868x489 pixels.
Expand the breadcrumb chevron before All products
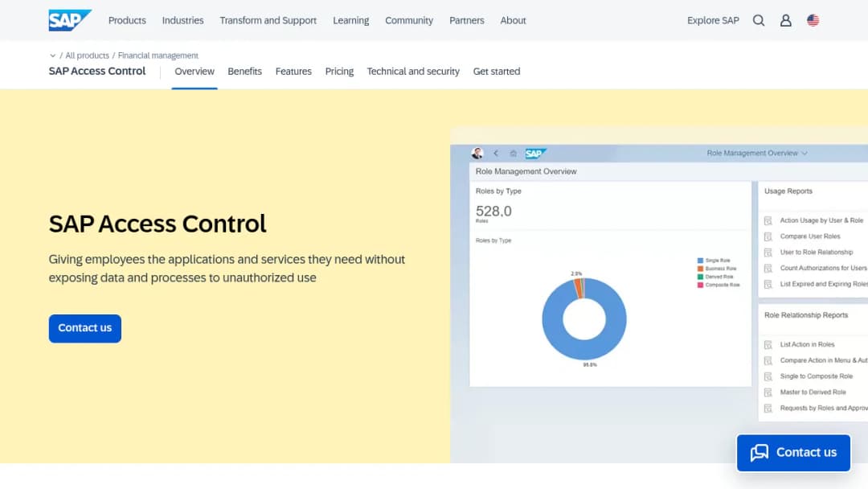52,55
